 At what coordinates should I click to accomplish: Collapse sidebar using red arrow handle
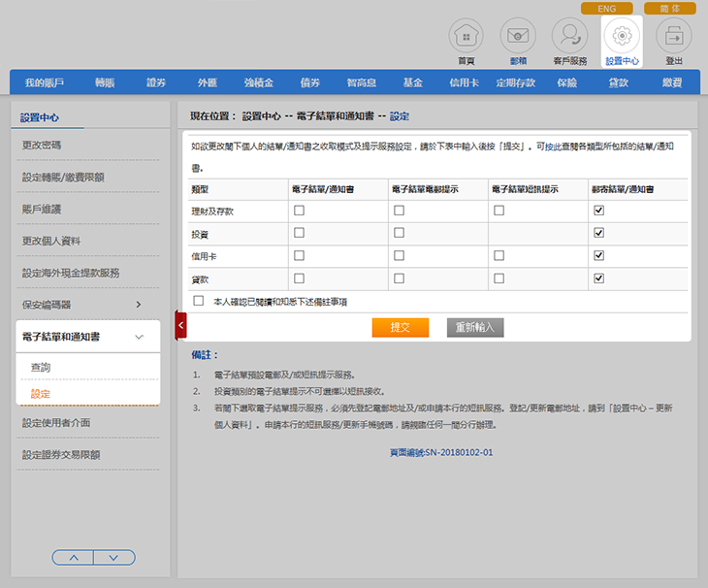[x=180, y=325]
